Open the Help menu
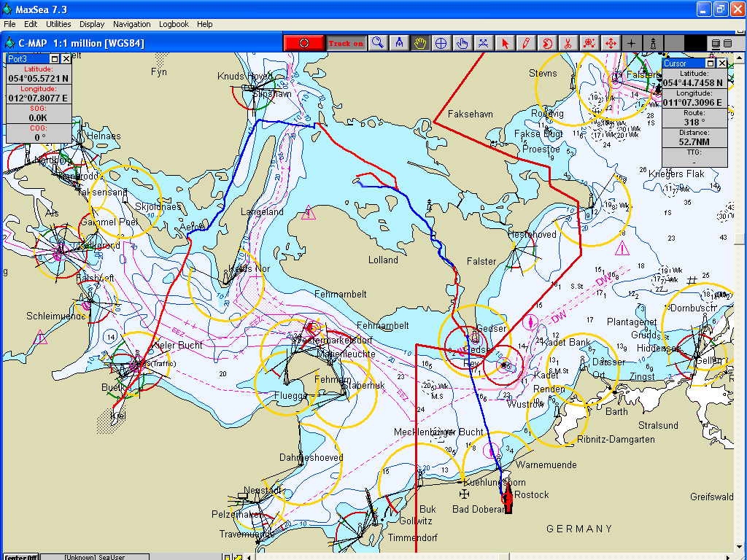Screen dimensions: 747x560 (x=205, y=24)
